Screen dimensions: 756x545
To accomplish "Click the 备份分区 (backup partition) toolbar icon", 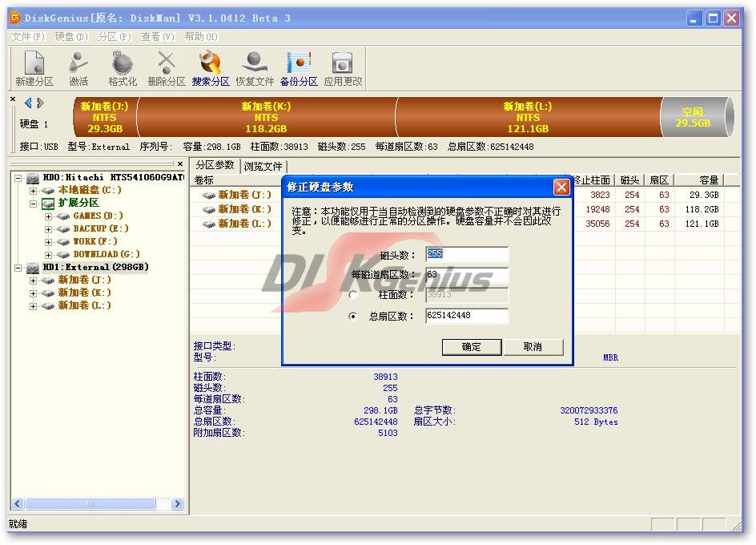I will [x=299, y=69].
